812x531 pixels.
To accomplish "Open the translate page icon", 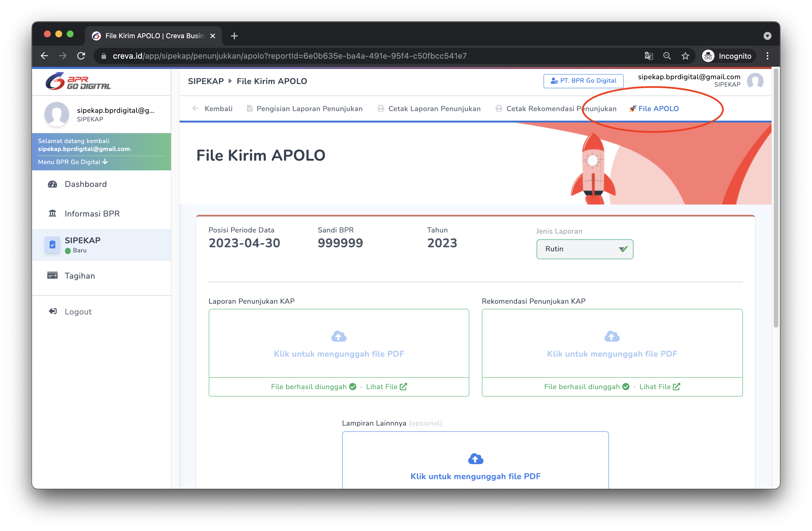I will [649, 56].
